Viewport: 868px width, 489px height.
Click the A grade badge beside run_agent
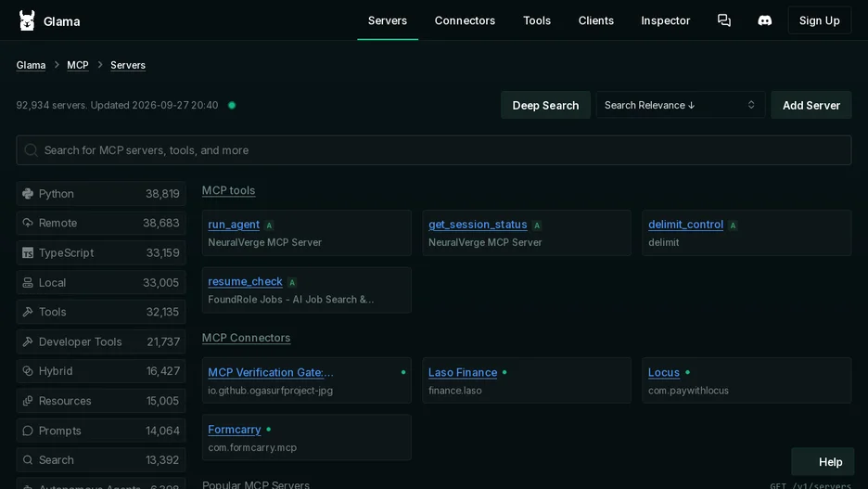point(269,225)
